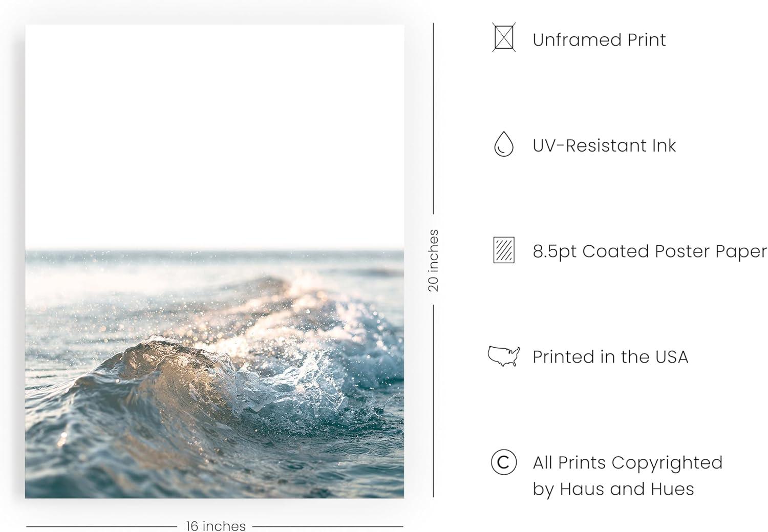Select the "Unframed Print" label
The height and width of the screenshot is (532, 768).
[599, 40]
